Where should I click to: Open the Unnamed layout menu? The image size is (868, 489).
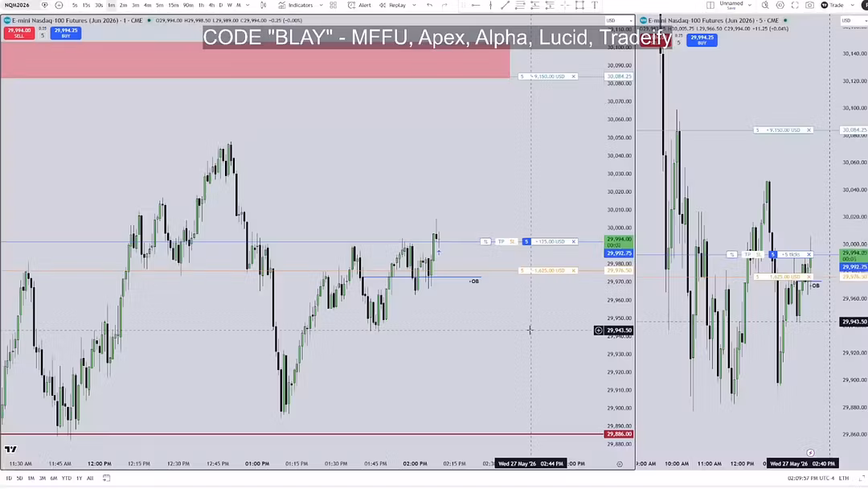[x=735, y=5]
